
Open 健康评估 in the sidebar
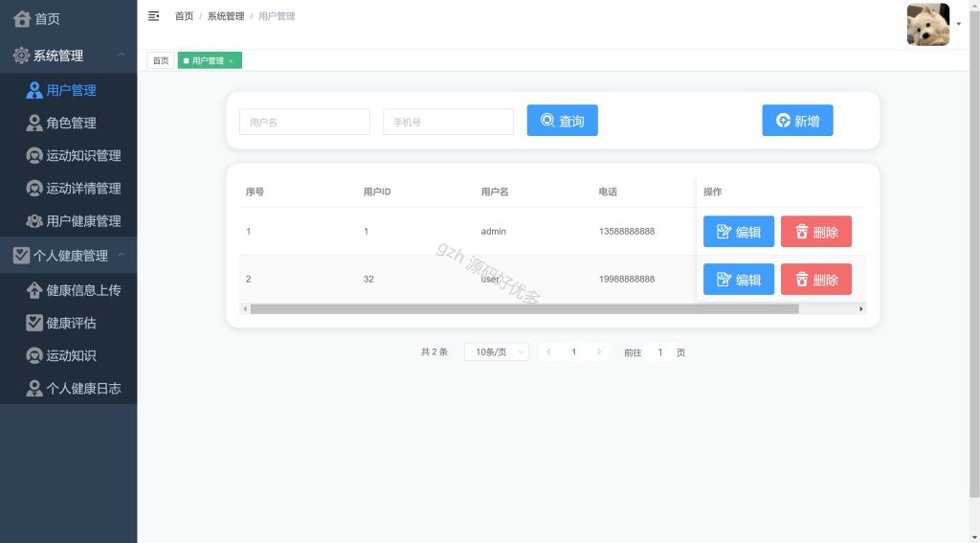(x=69, y=323)
